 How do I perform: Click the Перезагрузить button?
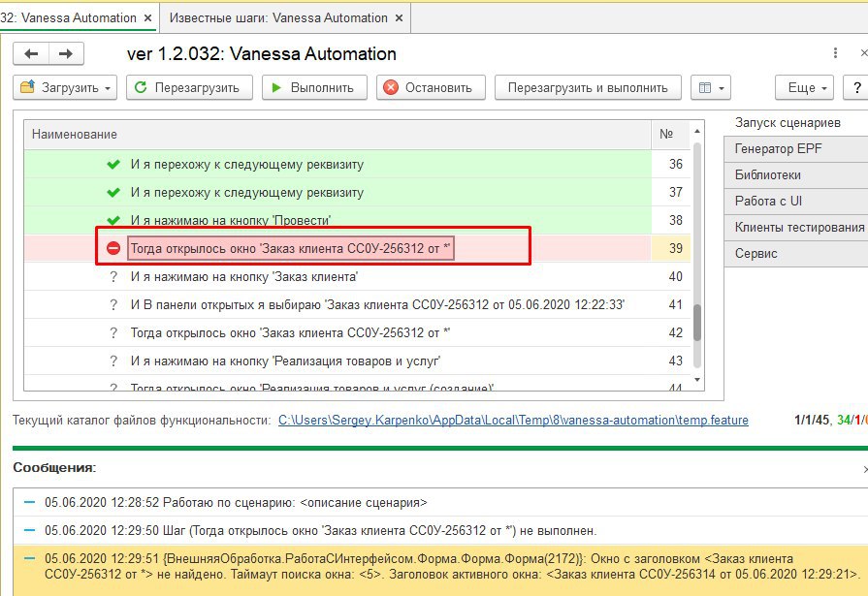(x=189, y=87)
